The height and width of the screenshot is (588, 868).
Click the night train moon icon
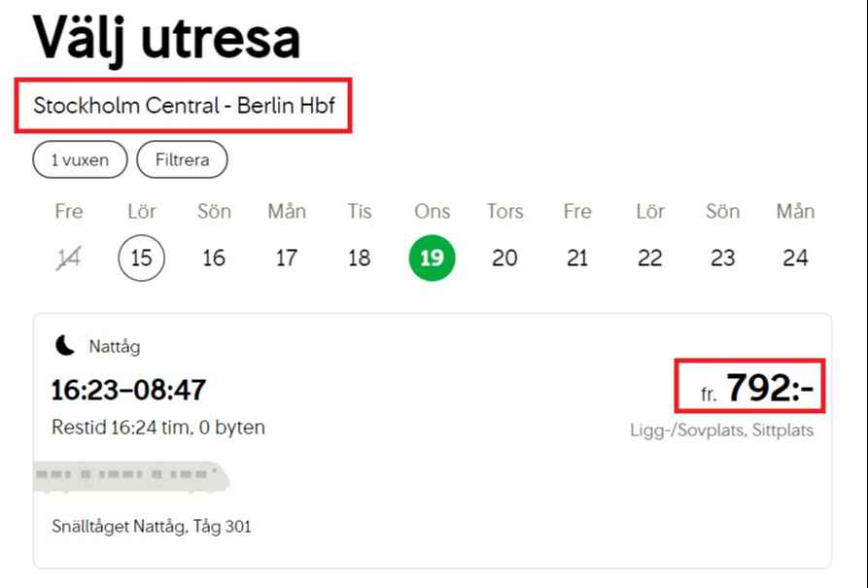point(65,345)
